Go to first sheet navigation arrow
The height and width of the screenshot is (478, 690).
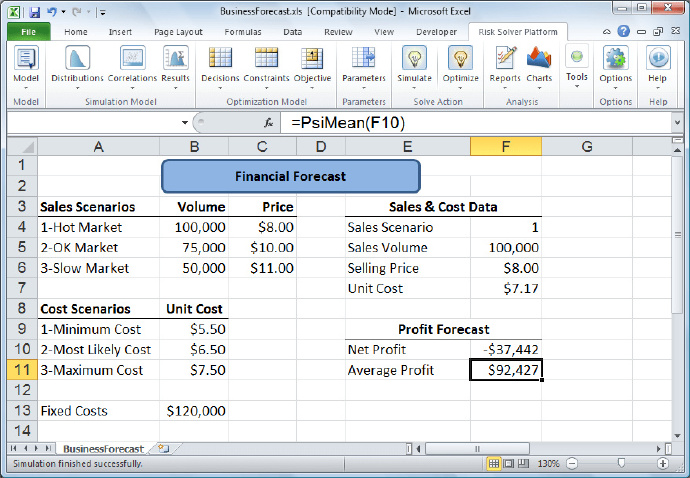point(13,449)
